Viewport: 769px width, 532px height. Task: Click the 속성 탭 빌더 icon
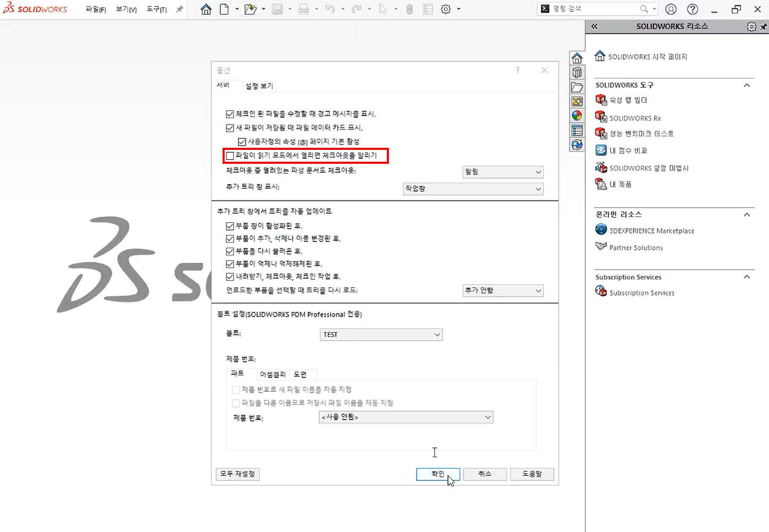coord(601,100)
